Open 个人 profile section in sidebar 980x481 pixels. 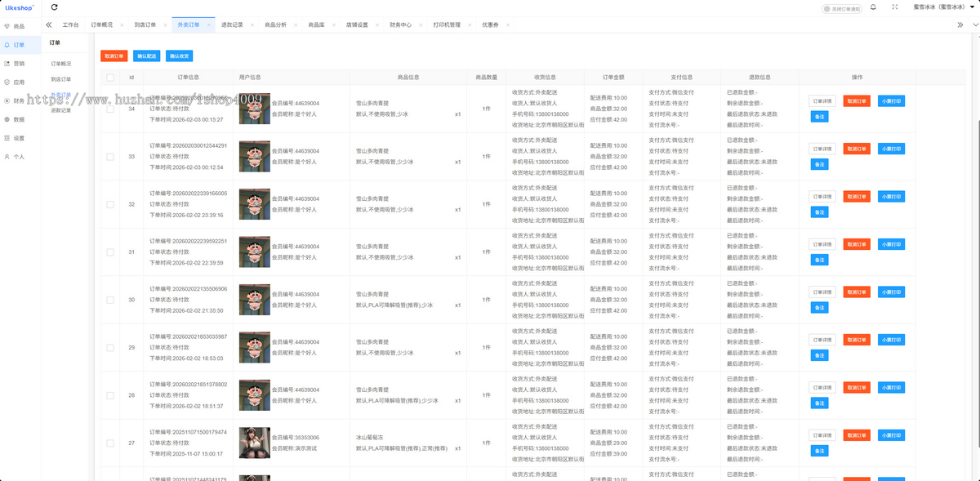pos(15,156)
